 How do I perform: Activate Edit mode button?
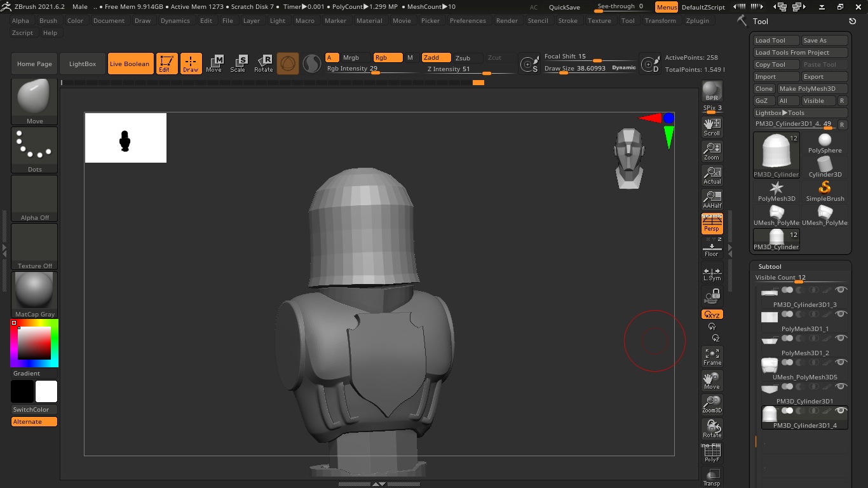tap(166, 64)
